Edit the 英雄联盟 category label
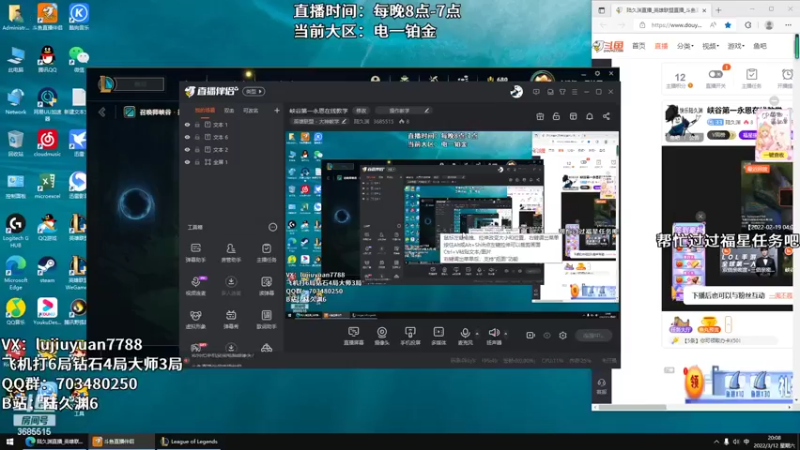The width and height of the screenshot is (800, 450). tap(319, 121)
